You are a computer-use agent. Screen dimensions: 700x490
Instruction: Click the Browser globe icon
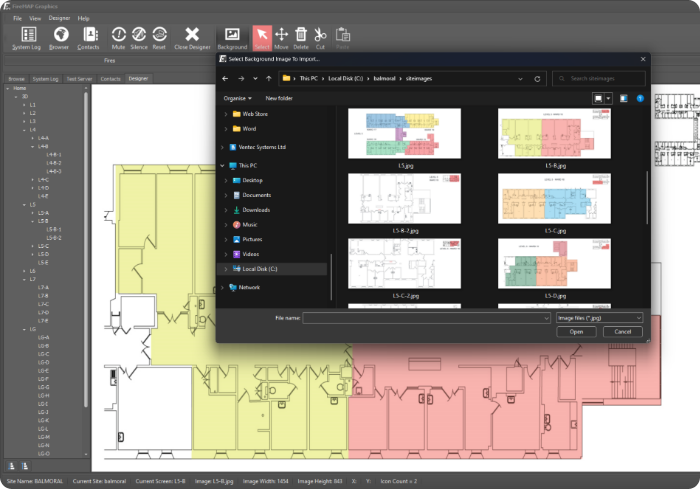pyautogui.click(x=59, y=37)
